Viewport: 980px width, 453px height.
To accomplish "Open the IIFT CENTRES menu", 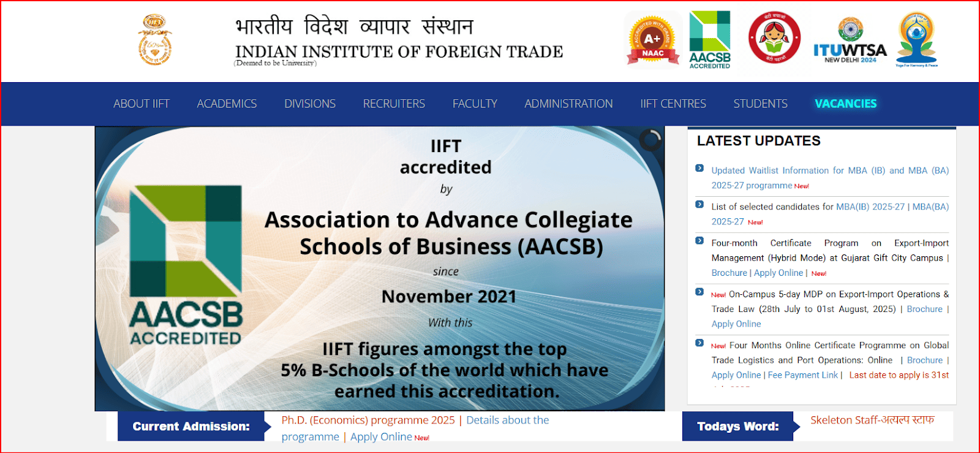I will tap(673, 104).
